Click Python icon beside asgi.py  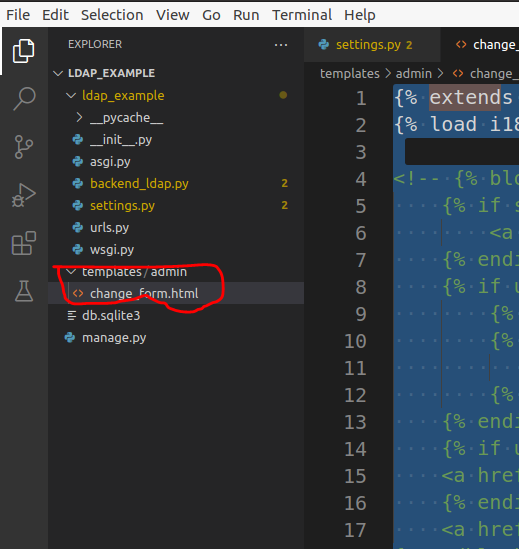(77, 162)
